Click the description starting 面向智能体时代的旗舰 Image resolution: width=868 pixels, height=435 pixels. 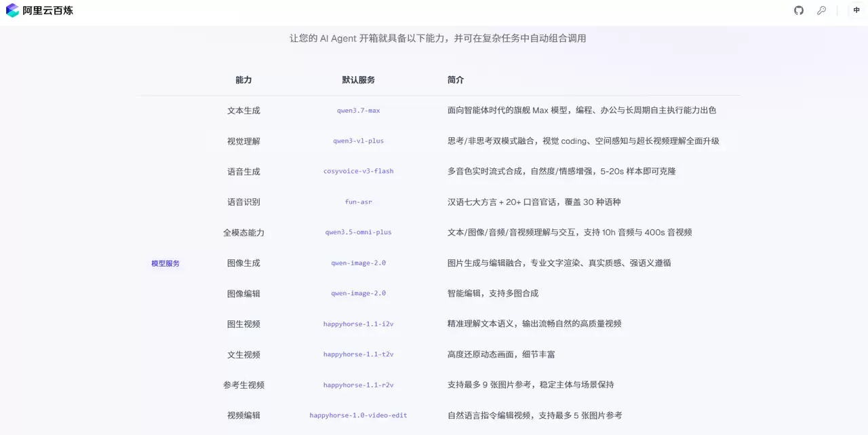tap(582, 111)
